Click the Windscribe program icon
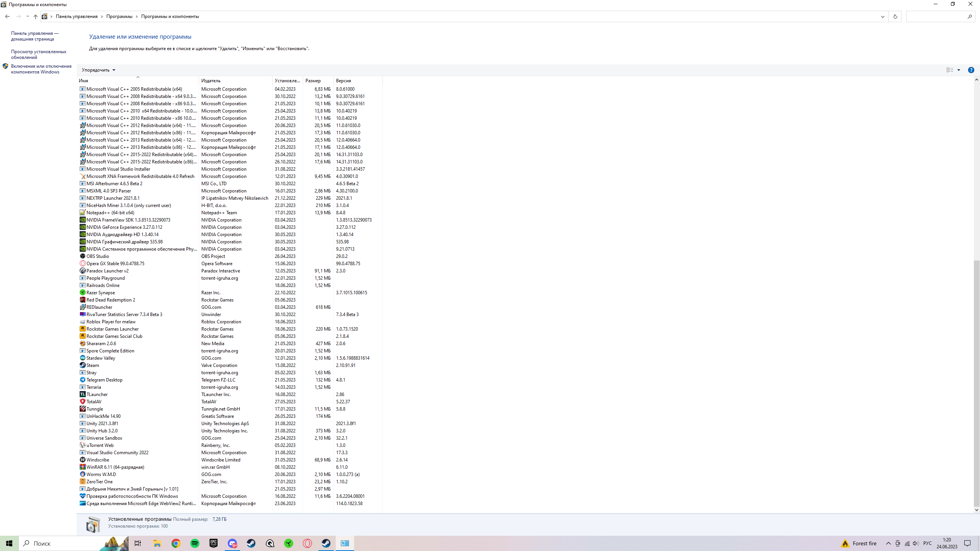 (82, 460)
